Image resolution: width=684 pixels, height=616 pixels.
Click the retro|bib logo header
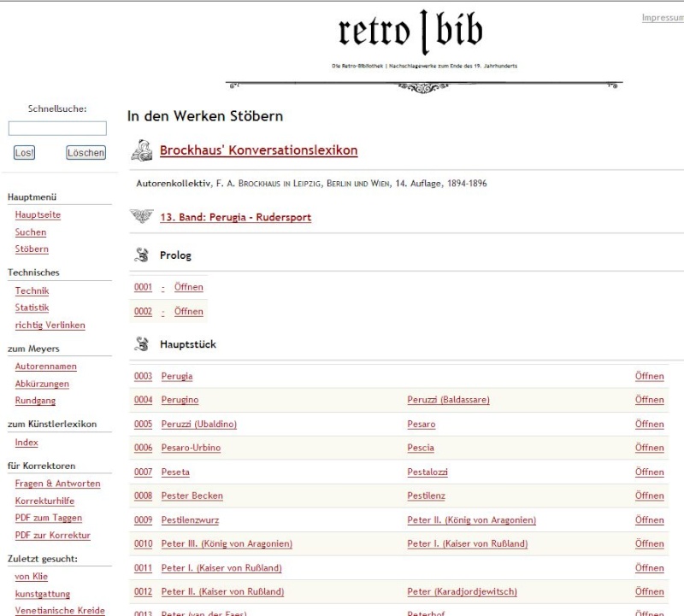[x=410, y=32]
